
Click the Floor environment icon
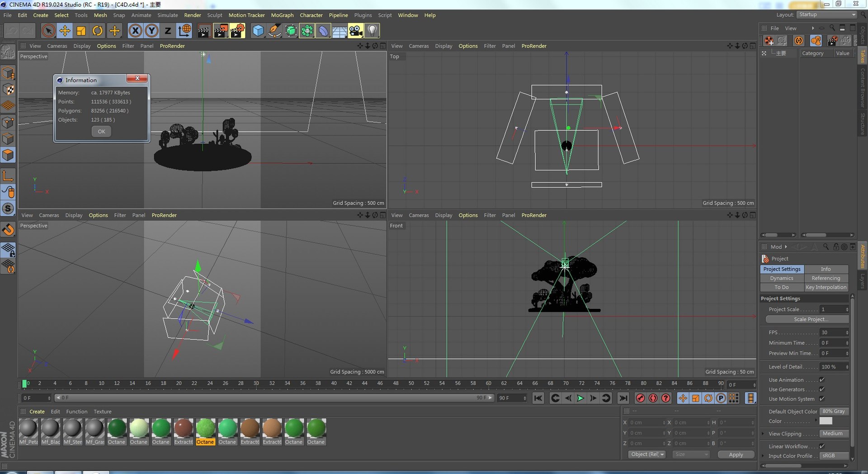click(x=340, y=31)
